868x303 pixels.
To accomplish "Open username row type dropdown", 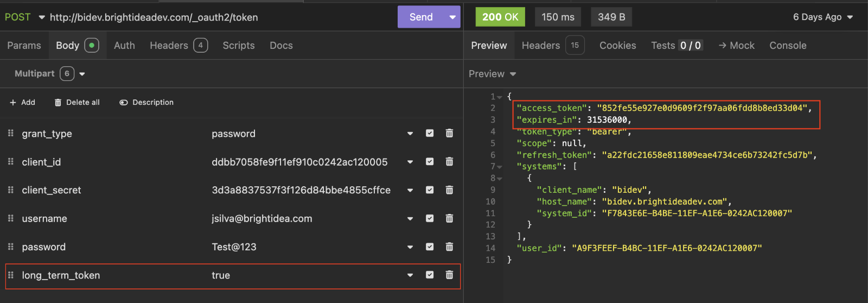I will [x=410, y=218].
